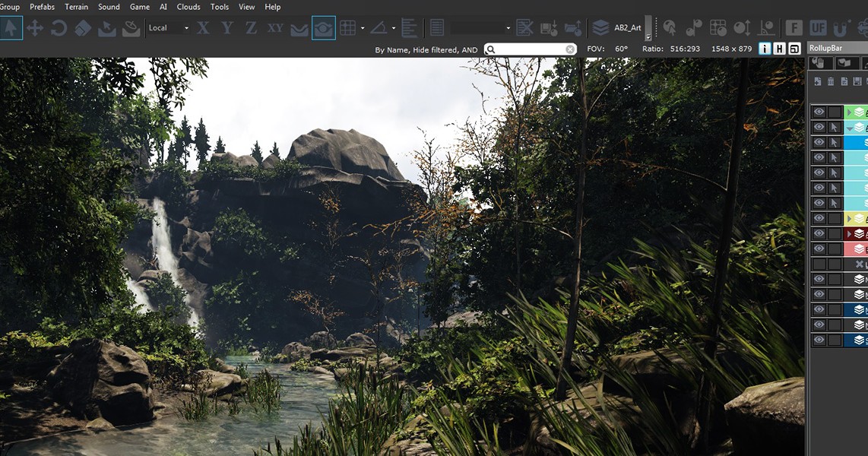The width and height of the screenshot is (868, 456).
Task: Activate the Rotate tool
Action: point(59,27)
